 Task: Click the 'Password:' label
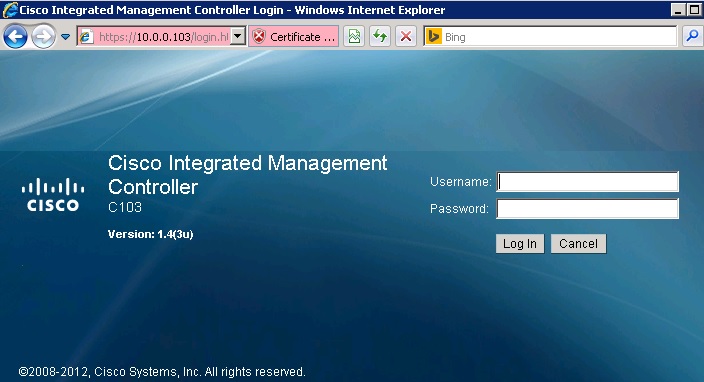tap(459, 209)
